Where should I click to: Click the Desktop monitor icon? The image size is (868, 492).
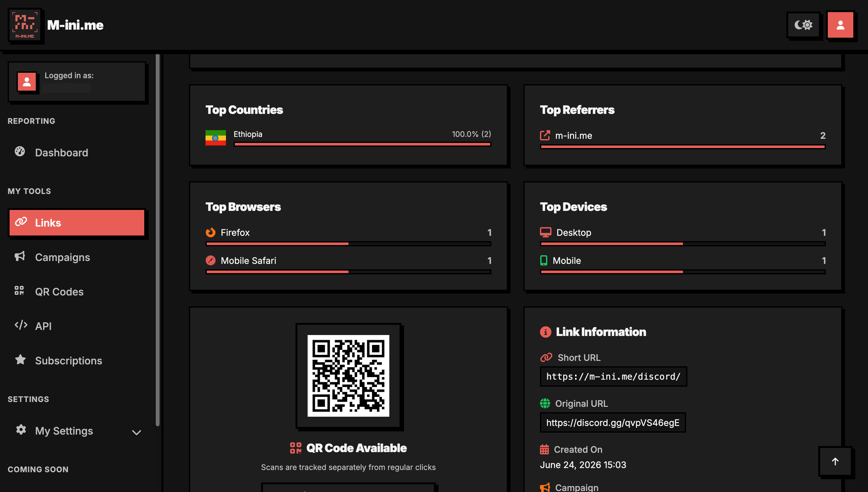coord(545,233)
